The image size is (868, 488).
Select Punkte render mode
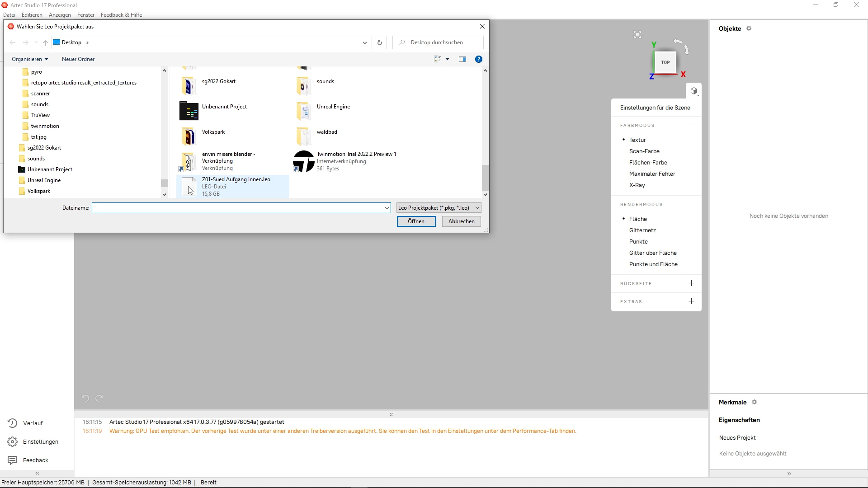click(x=638, y=242)
